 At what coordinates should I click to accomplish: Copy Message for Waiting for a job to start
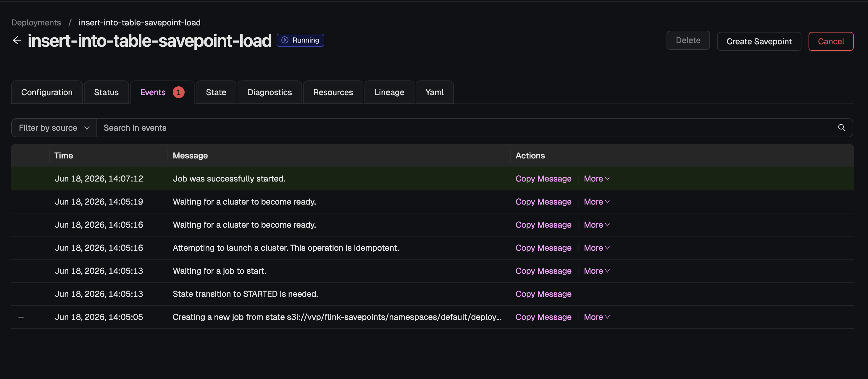[543, 271]
